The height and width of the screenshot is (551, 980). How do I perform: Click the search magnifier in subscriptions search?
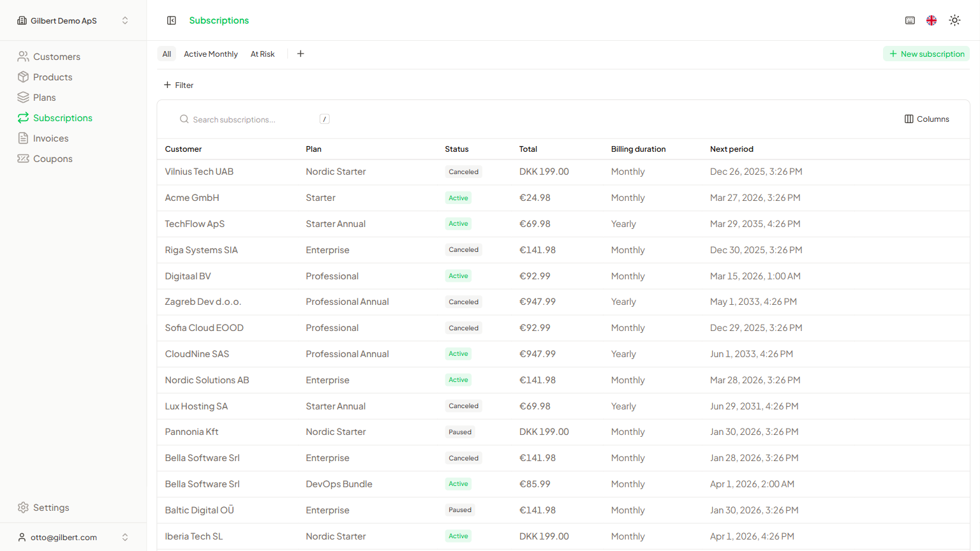click(184, 119)
